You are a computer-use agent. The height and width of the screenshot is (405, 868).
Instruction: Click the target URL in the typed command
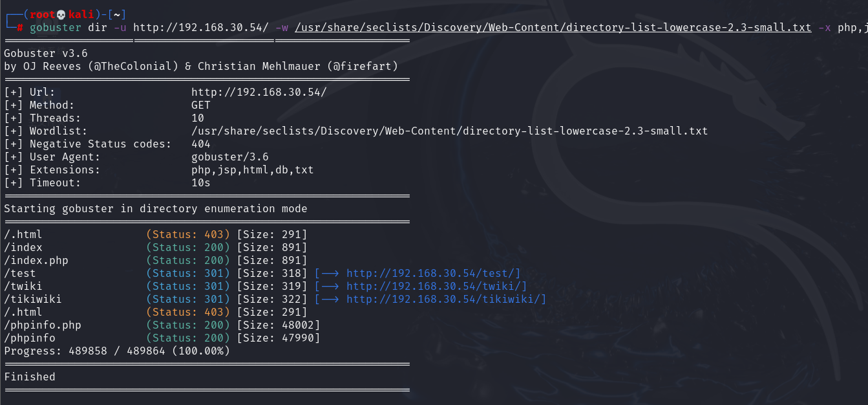pyautogui.click(x=201, y=27)
